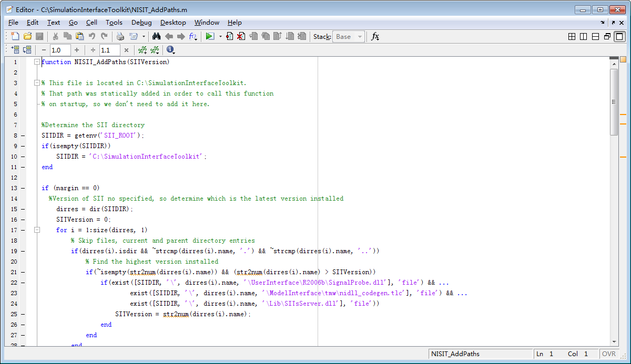Image resolution: width=631 pixels, height=364 pixels.
Task: Expand the Run button dropdown arrow
Action: (220, 36)
